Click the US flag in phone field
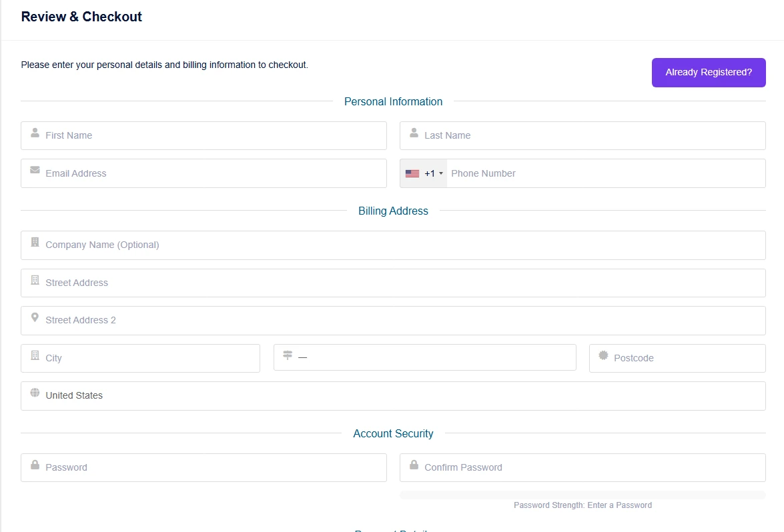 pyautogui.click(x=412, y=173)
